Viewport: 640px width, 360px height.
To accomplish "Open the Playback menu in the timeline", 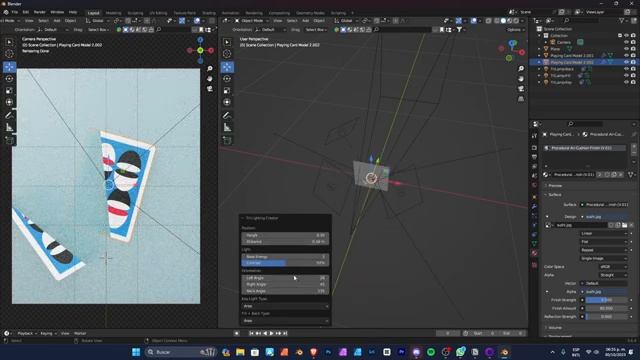I will tap(26, 333).
